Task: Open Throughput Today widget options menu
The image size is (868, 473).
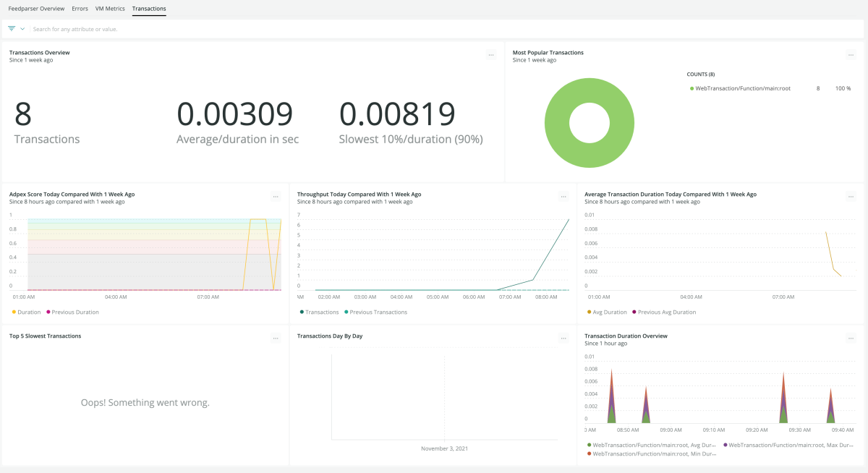Action: pyautogui.click(x=563, y=197)
